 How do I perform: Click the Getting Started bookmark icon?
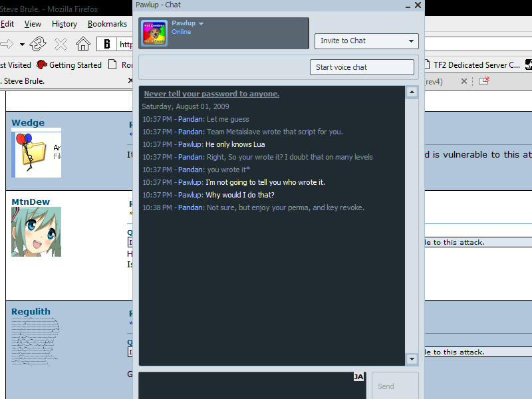click(x=42, y=65)
